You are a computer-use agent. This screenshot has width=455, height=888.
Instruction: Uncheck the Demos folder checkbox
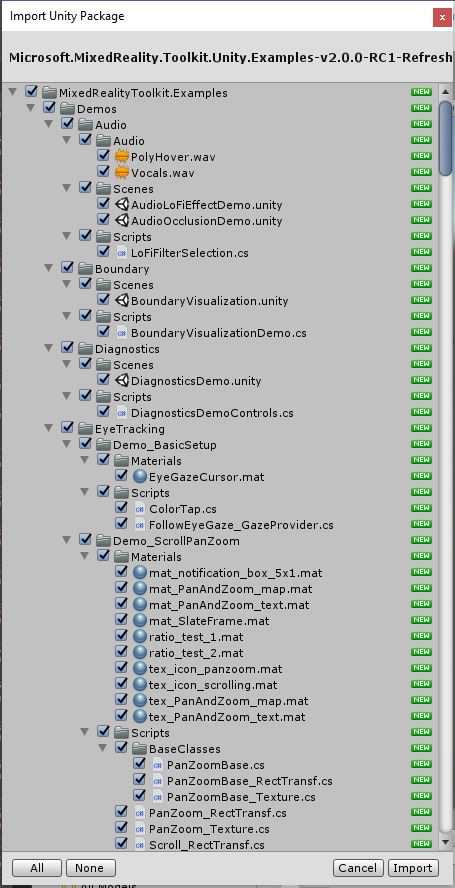[49, 107]
